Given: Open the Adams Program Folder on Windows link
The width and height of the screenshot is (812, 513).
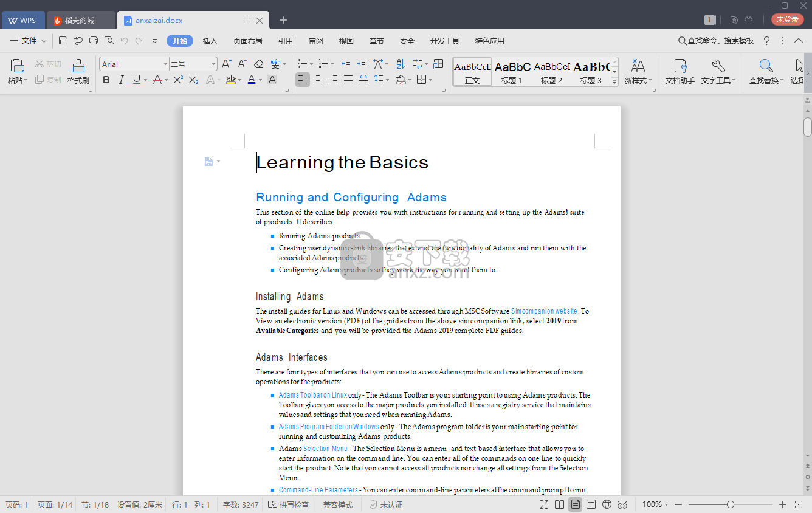Looking at the screenshot, I should click(x=329, y=427).
